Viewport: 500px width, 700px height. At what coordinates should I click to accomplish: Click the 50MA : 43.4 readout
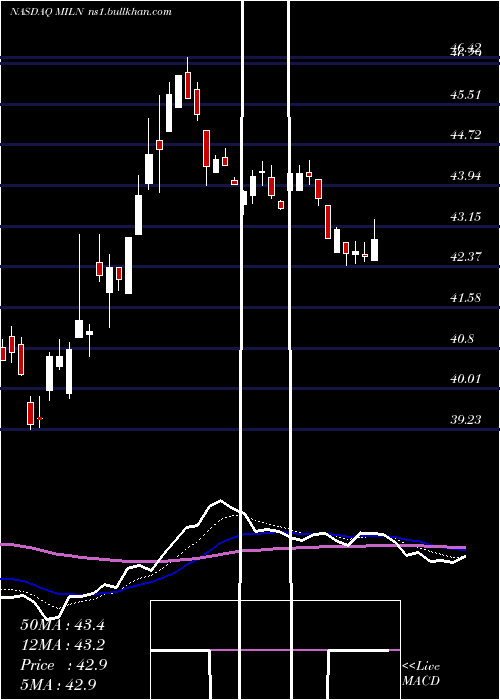[62, 625]
